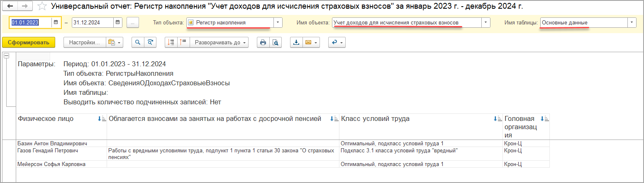Open calendar picker for end date 31.12.2024
This screenshot has height=183, width=644.
(x=118, y=23)
